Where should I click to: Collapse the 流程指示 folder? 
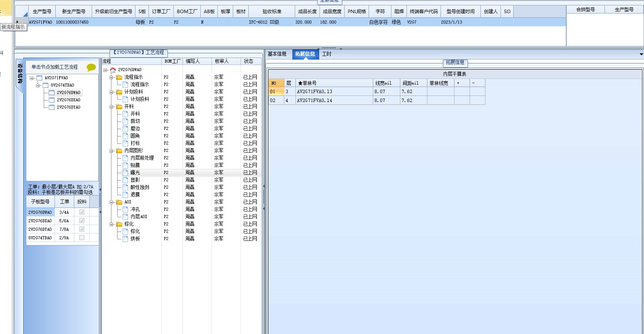click(111, 77)
